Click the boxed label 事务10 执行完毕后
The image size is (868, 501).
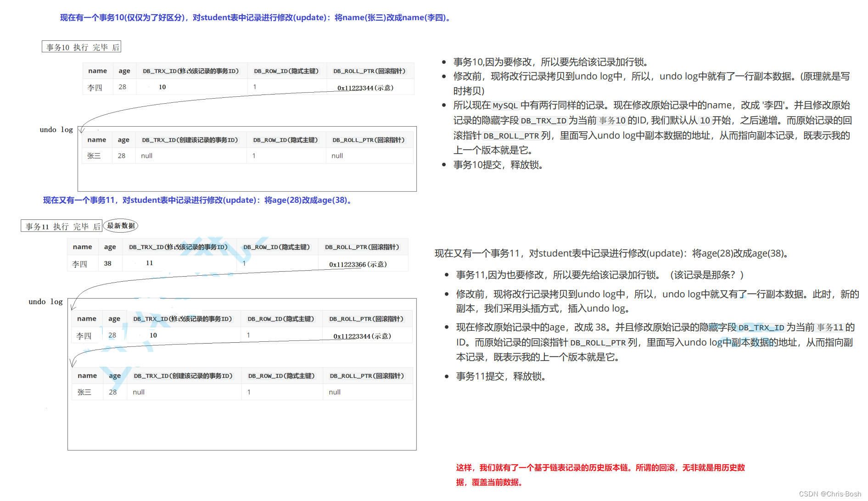pos(82,47)
